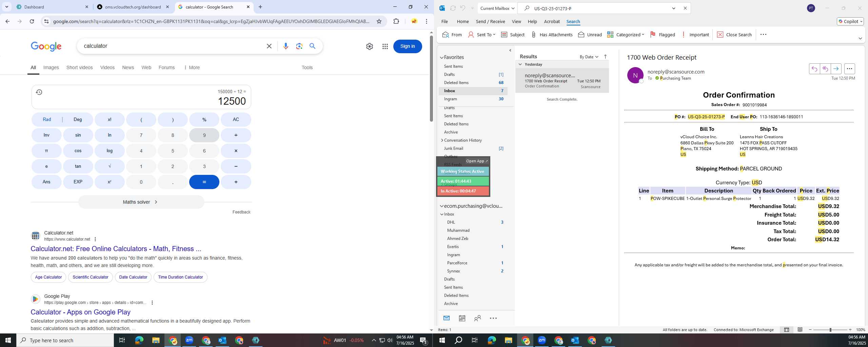
Task: Collapse the Yesterday results group
Action: pos(520,64)
